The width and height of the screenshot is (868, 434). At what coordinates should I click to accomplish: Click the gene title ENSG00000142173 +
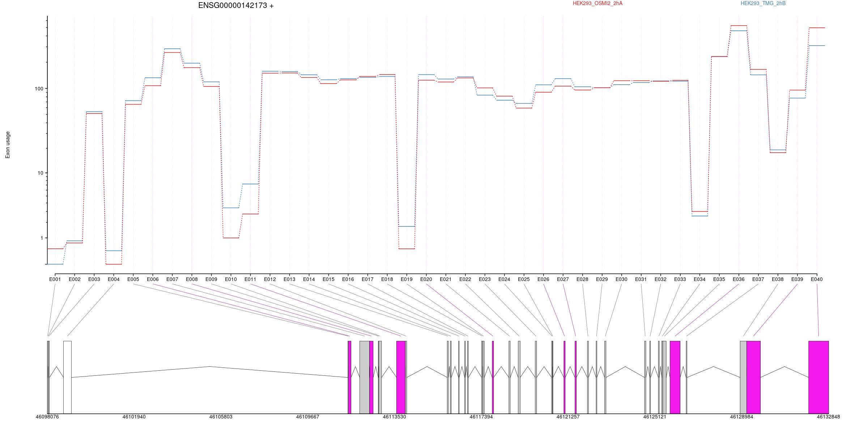point(236,5)
